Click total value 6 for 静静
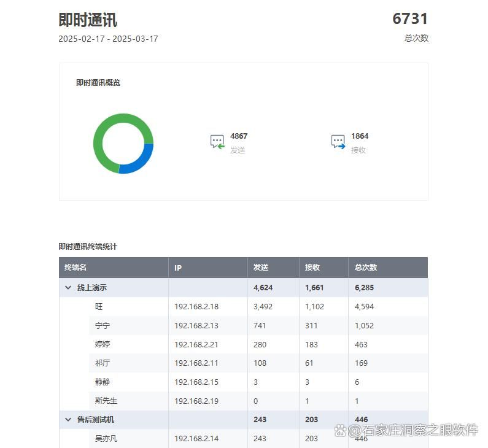The image size is (488, 448). [x=357, y=382]
